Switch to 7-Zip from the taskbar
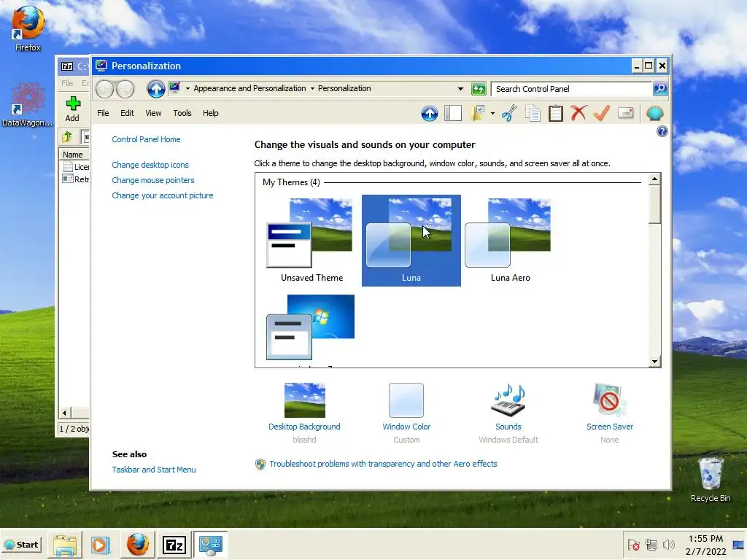 [174, 545]
